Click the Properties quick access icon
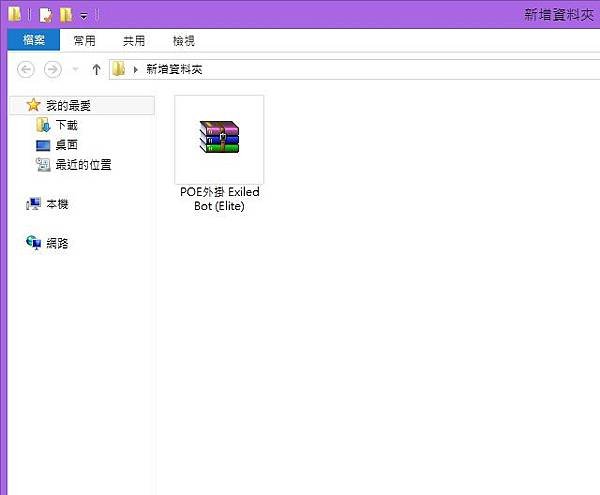The width and height of the screenshot is (600, 495). point(46,15)
